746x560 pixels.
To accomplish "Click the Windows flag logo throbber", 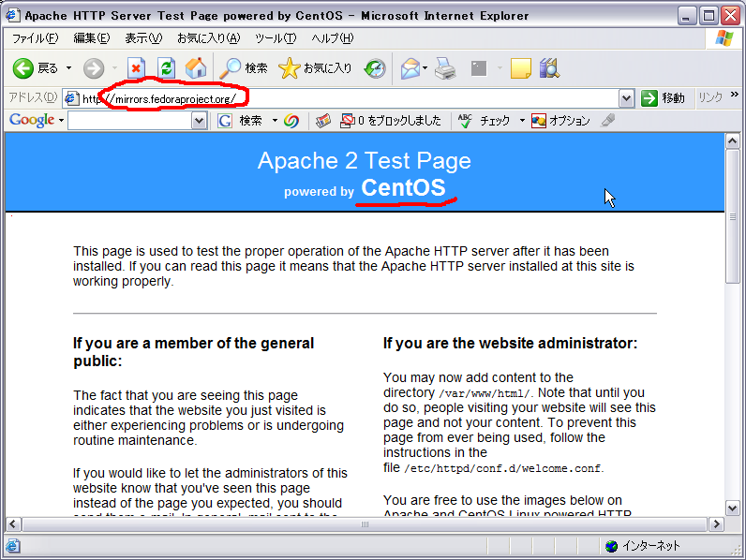I will pyautogui.click(x=724, y=38).
